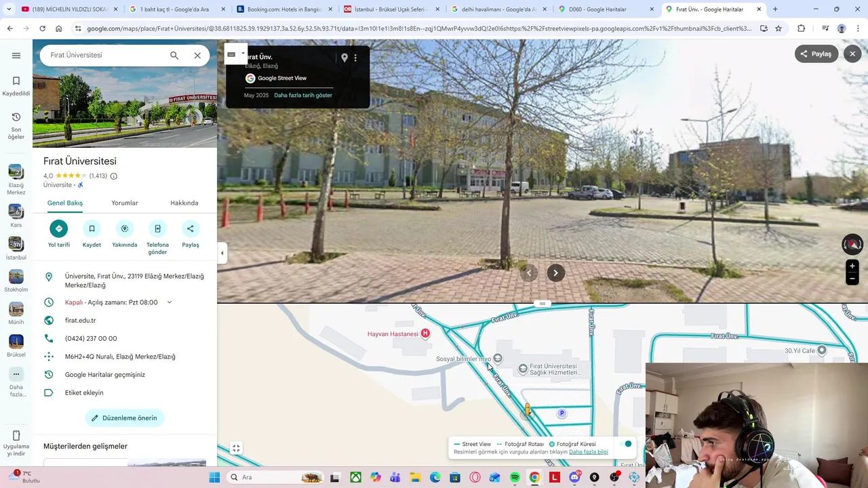The image size is (868, 488).
Task: Click the search magnifier in Fırat Üniversitesi box
Action: (x=174, y=56)
